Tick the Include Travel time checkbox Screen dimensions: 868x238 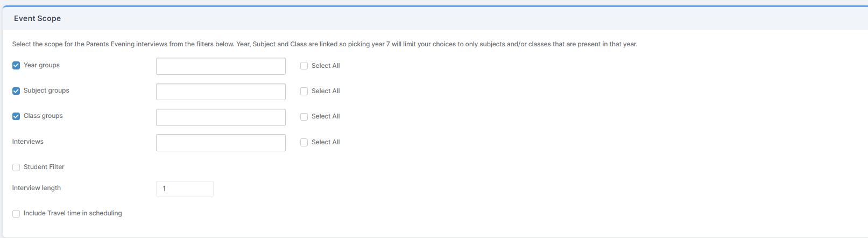[16, 214]
